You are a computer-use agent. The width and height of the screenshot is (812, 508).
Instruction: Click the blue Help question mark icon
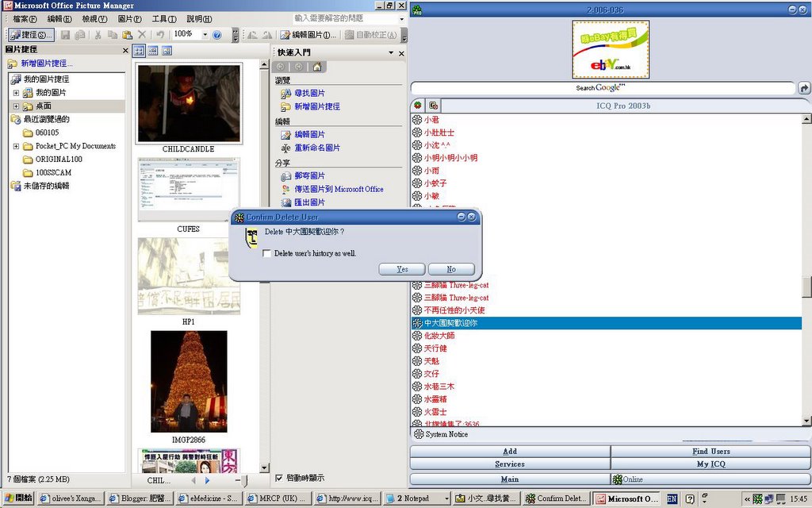[x=217, y=35]
